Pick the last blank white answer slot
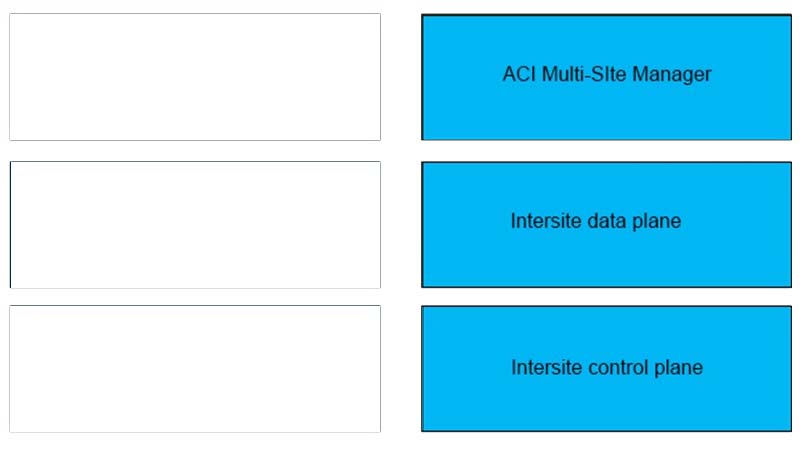 [195, 368]
